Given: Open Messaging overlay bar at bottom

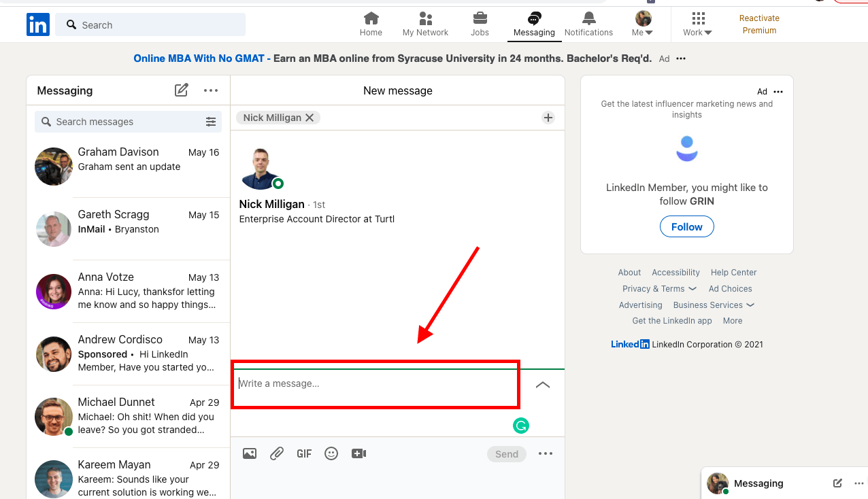Looking at the screenshot, I should coord(784,483).
